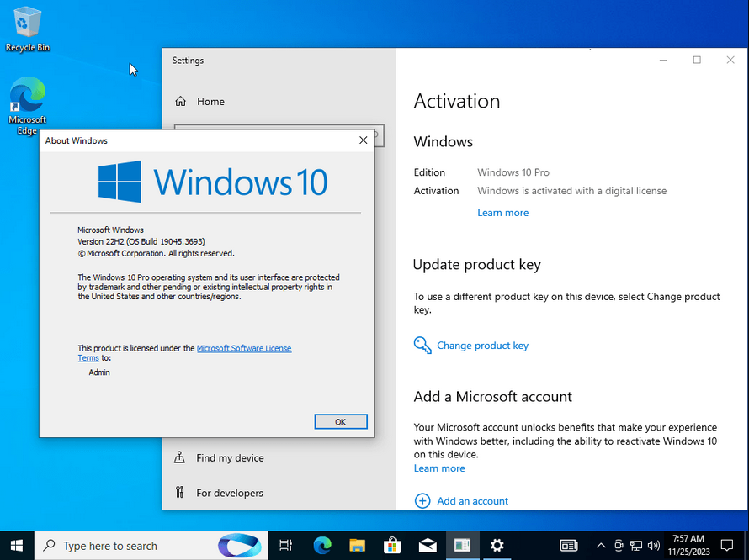749x560 pixels.
Task: Click Learn more under Activation status
Action: coord(502,213)
